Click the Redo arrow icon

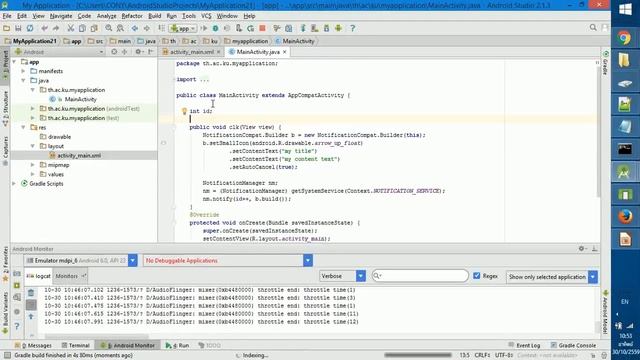click(x=56, y=28)
